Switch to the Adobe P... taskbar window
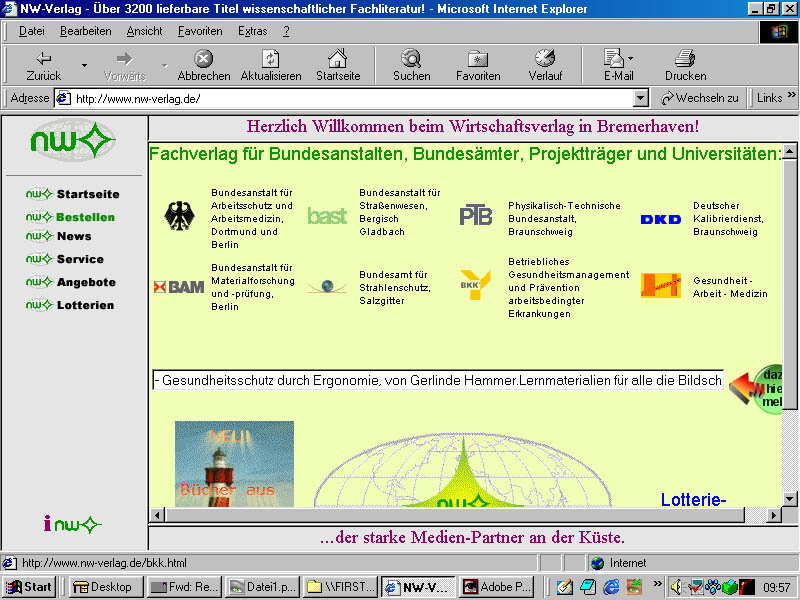 pyautogui.click(x=497, y=587)
